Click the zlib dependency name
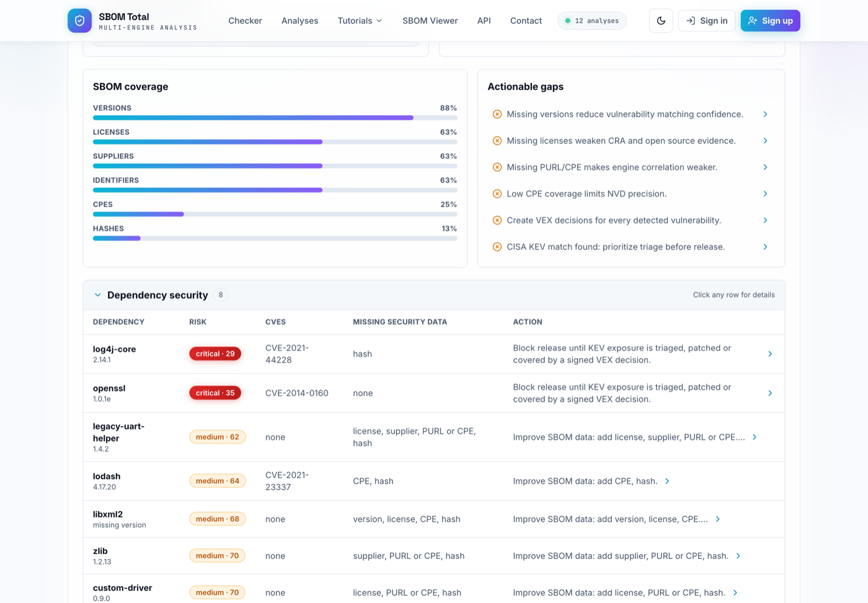The width and height of the screenshot is (868, 603). pyautogui.click(x=100, y=551)
